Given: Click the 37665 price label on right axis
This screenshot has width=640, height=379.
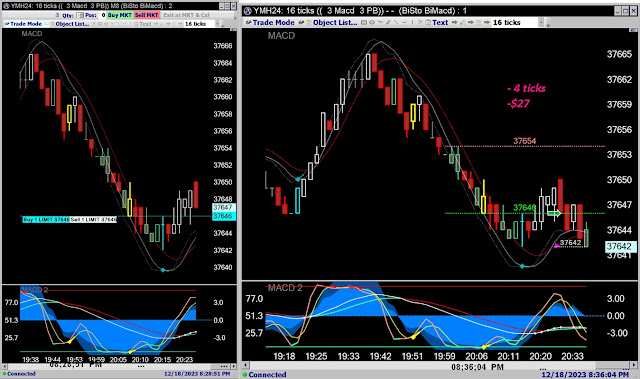Looking at the screenshot, I should pos(619,54).
